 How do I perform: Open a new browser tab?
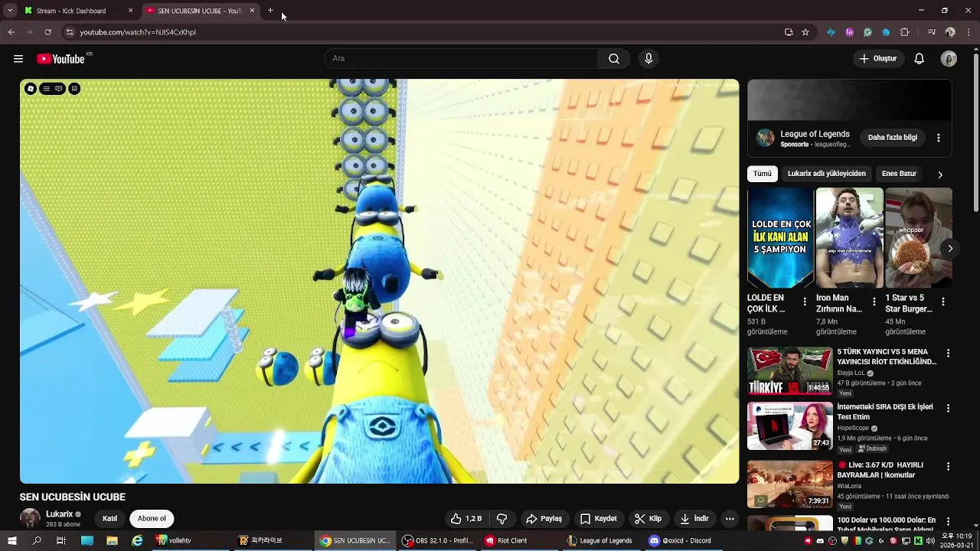270,11
